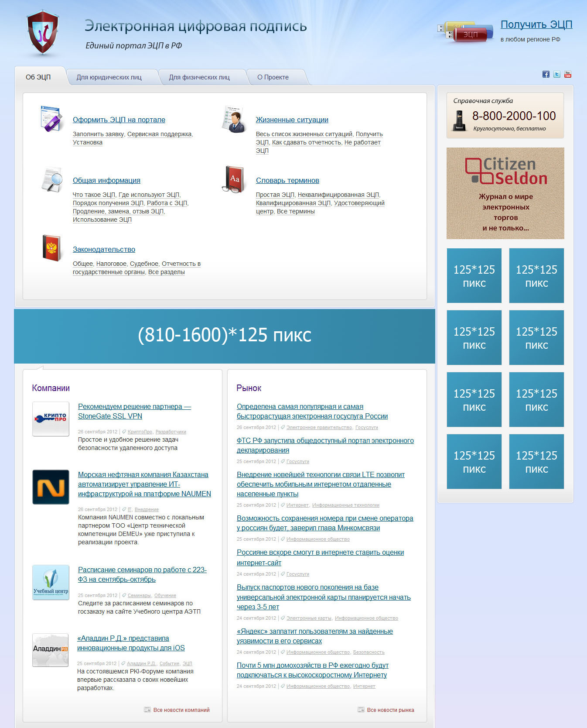Screen dimensions: 587x728
Task: Open the Яндекс vulnerability bounty article
Action: [x=315, y=636]
